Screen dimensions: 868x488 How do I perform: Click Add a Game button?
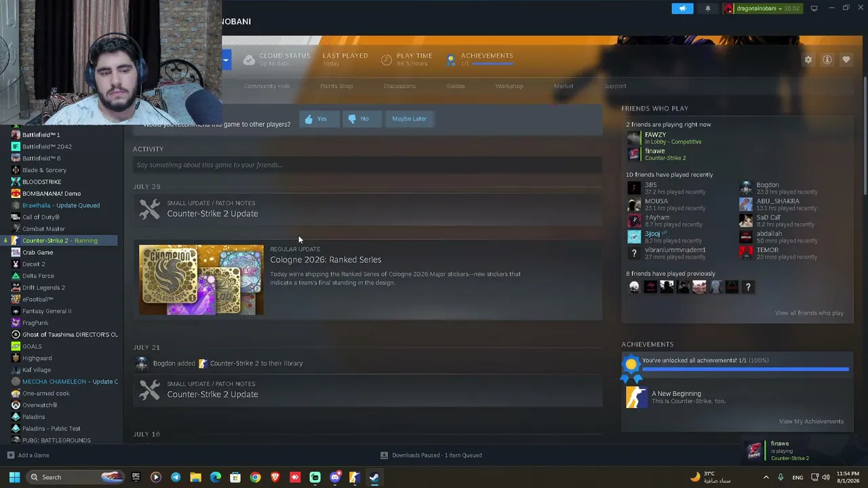(28, 455)
